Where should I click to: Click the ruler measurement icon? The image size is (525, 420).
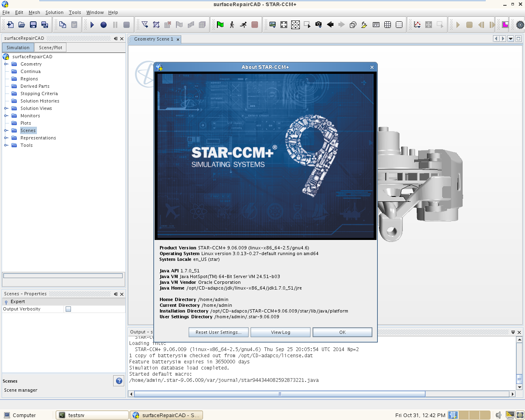coord(376,25)
